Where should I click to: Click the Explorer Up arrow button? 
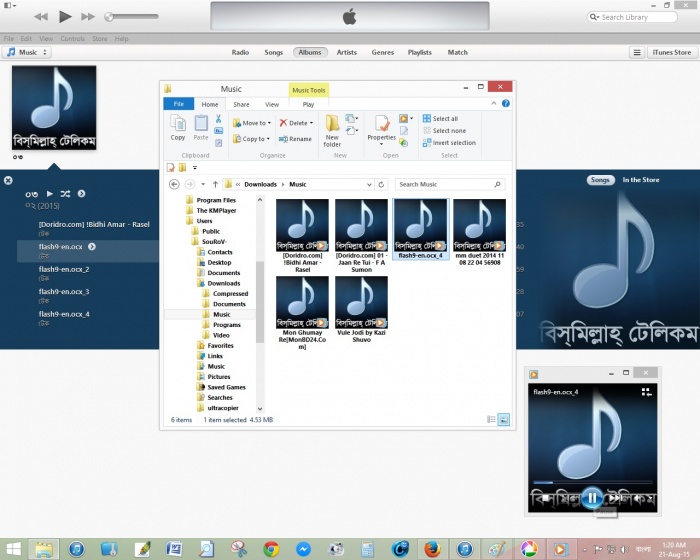coord(215,185)
